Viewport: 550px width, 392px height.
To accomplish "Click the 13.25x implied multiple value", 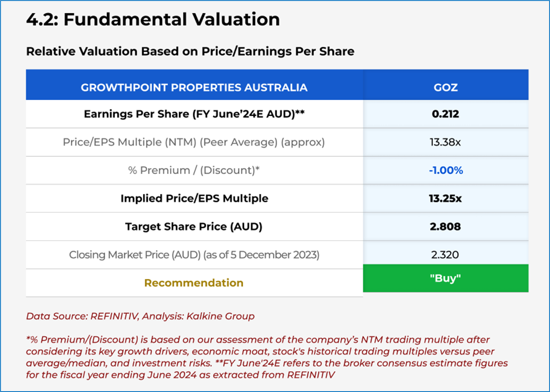I will coord(445,198).
